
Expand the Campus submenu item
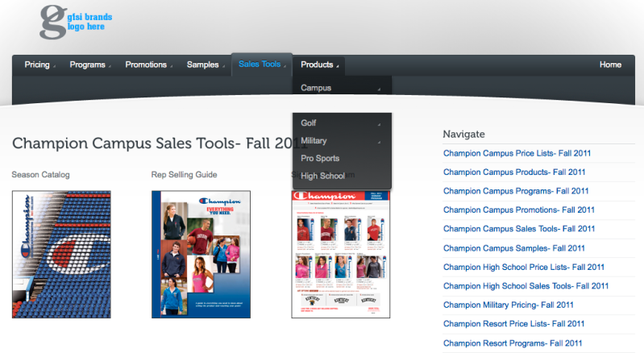pyautogui.click(x=342, y=88)
